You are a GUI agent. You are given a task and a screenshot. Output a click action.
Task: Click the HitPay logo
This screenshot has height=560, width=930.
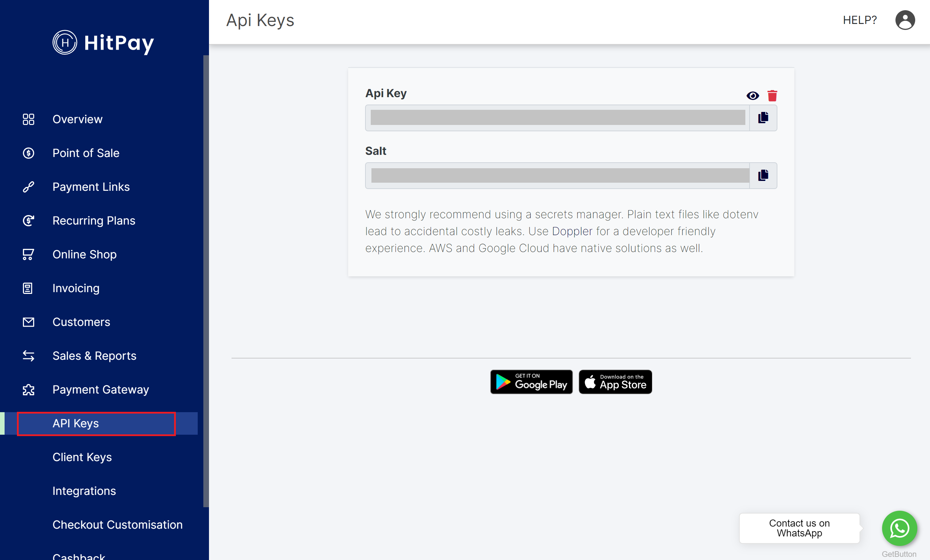103,42
